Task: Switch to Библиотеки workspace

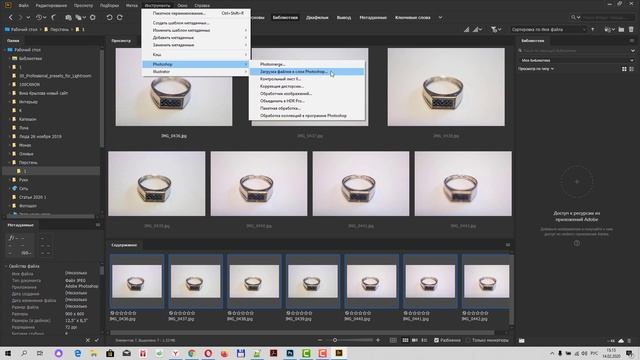Action: [285, 18]
